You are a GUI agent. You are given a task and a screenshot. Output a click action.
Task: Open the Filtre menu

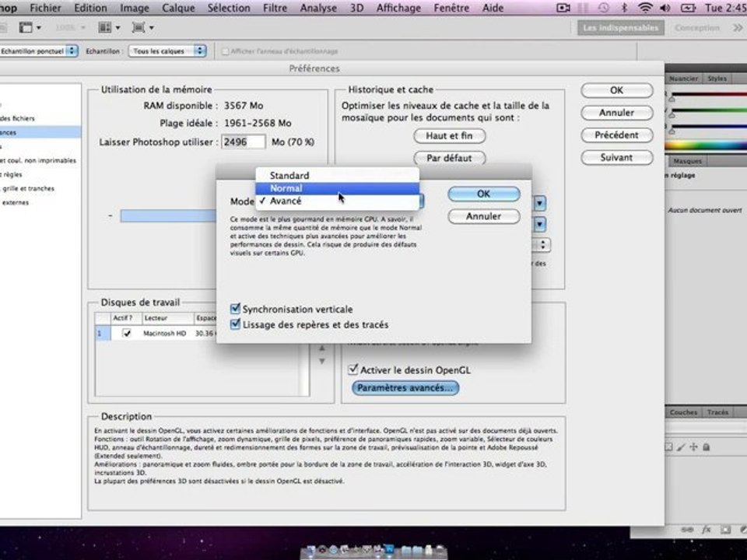click(275, 8)
